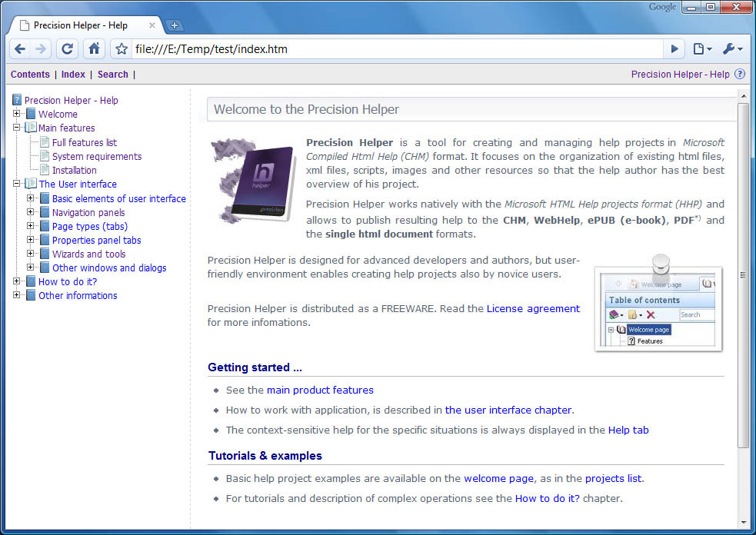
Task: Click the page icon next to System requirements
Action: (x=45, y=156)
